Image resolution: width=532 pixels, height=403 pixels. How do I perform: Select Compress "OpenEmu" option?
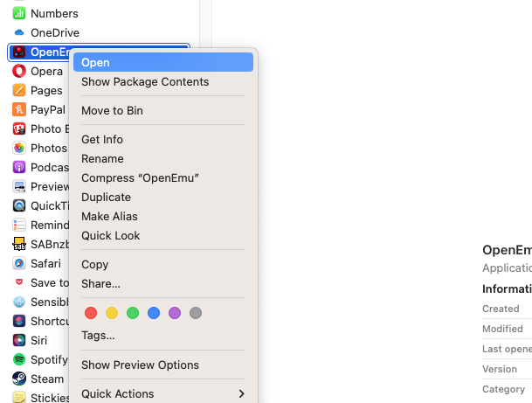coord(163,178)
